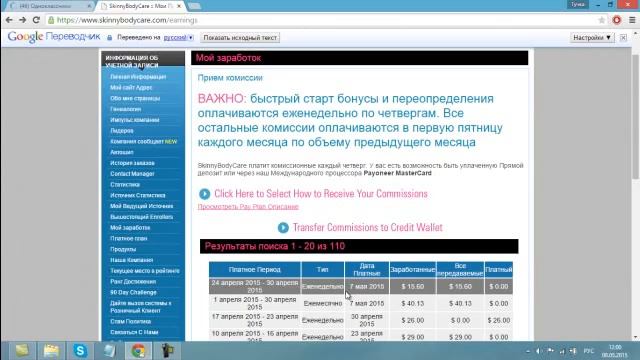Screen dimensions: 640x360
Task: Click the Chrome icon in taskbar
Action: 138,351
